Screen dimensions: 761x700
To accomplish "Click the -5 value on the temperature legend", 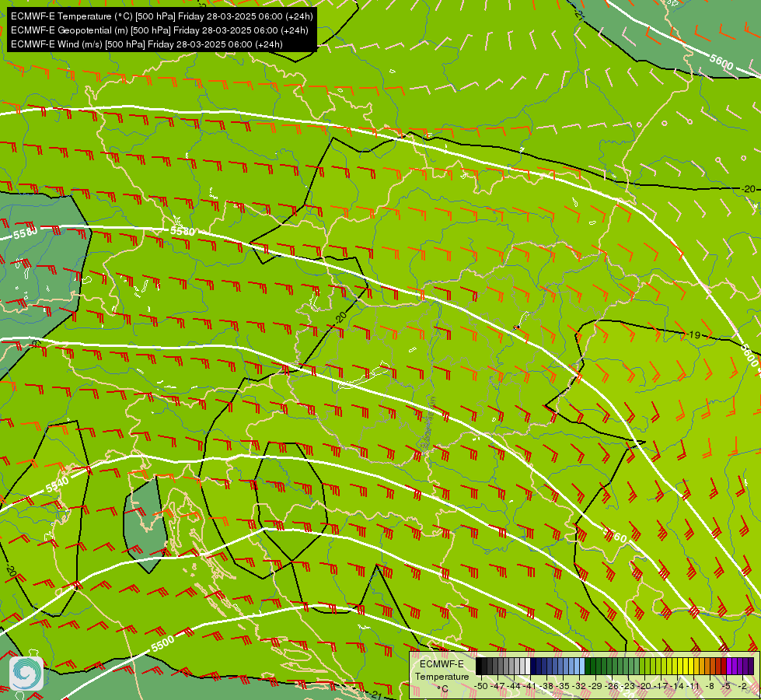I will click(x=725, y=687).
